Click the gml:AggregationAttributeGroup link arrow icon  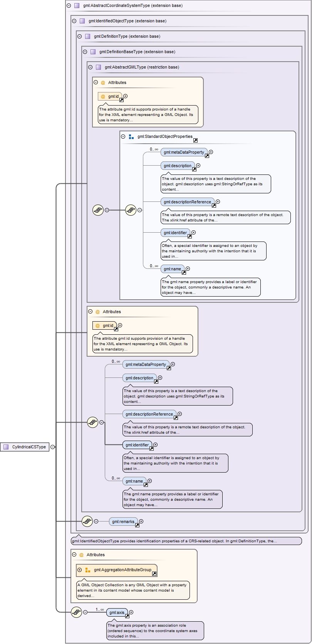click(x=154, y=574)
